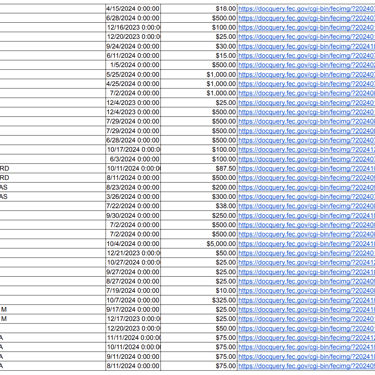Select the $1,000.00 cell dated 4/25/2024
The image size is (375, 375).
click(x=199, y=84)
